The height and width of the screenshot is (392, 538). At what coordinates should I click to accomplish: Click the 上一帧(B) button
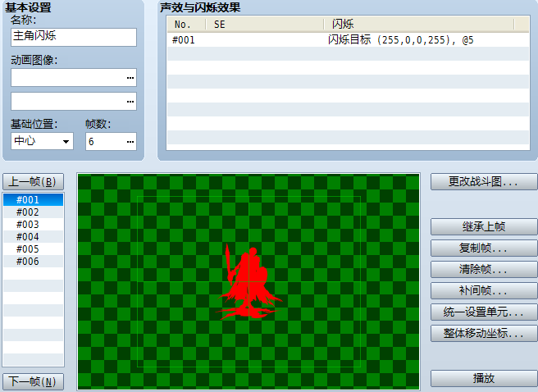coord(34,182)
